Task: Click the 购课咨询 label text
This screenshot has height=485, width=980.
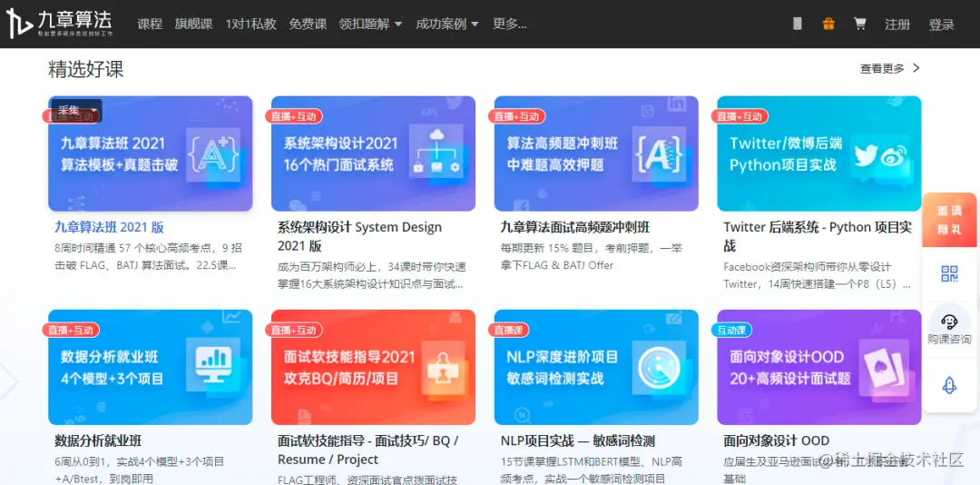Action: click(949, 339)
